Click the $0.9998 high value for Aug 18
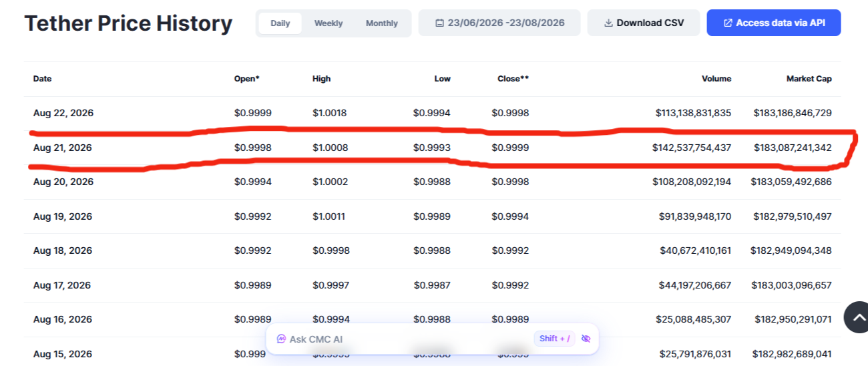 pos(331,250)
